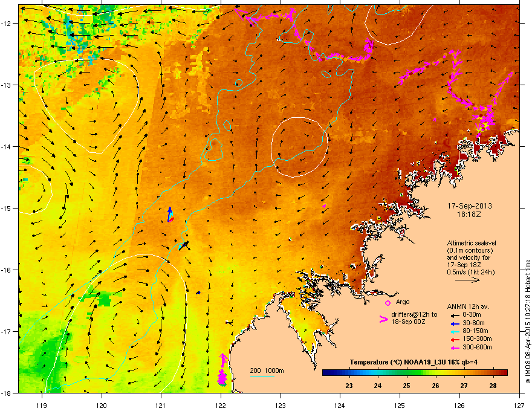Screen dimensions: 532x411
Task: Click the '18-Sep 00Z' legend text
Action: 408,322
